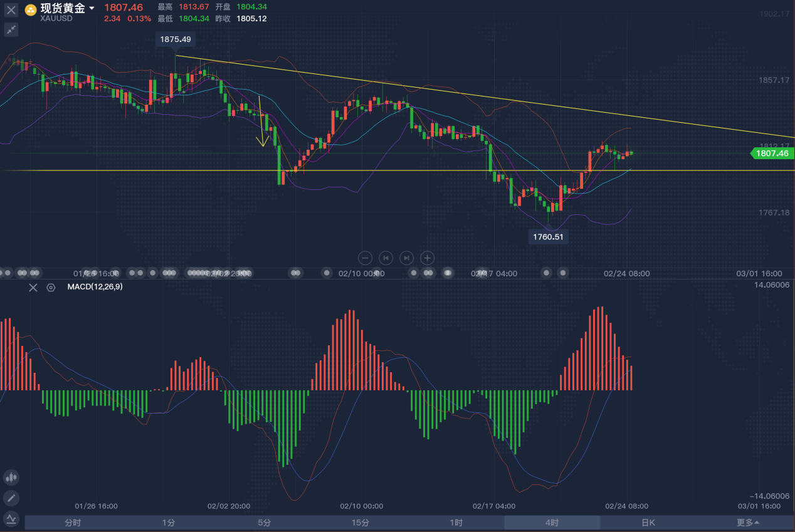Image resolution: width=795 pixels, height=532 pixels.
Task: Open the indicators waveform icon
Action: (11, 518)
